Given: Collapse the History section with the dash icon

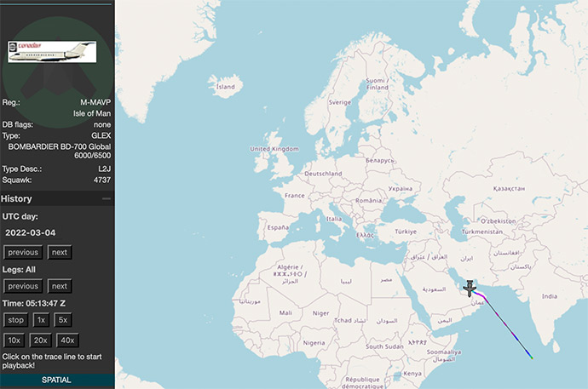Looking at the screenshot, I should [x=107, y=198].
